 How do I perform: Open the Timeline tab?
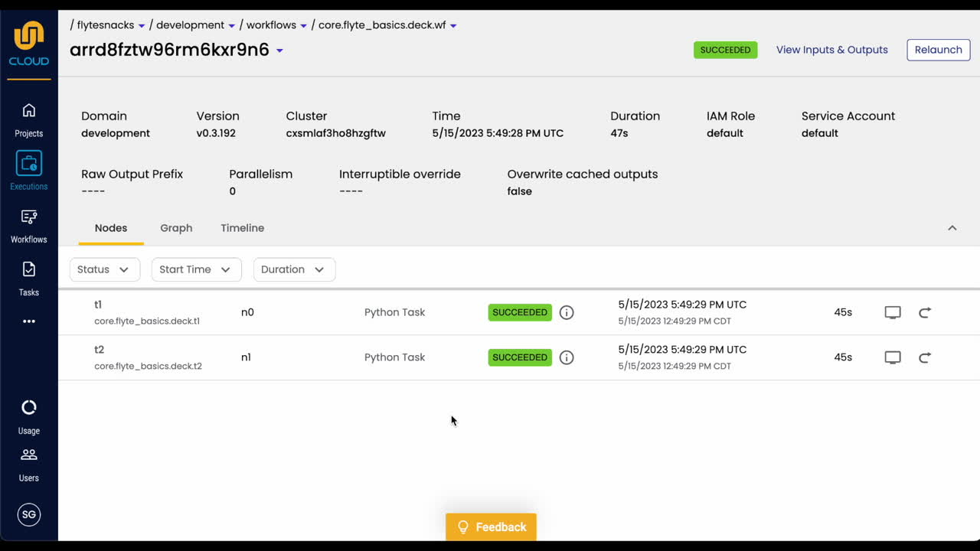[x=242, y=227]
